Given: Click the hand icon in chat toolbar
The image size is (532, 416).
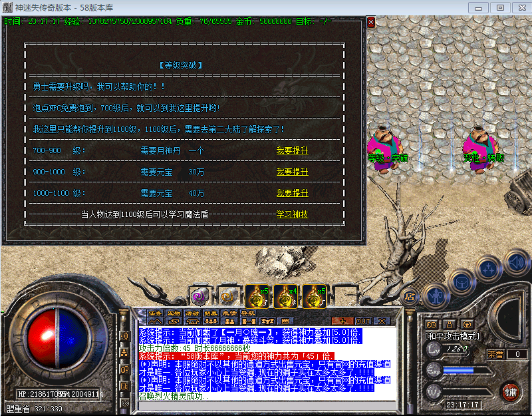Looking at the screenshot, I should (x=174, y=321).
